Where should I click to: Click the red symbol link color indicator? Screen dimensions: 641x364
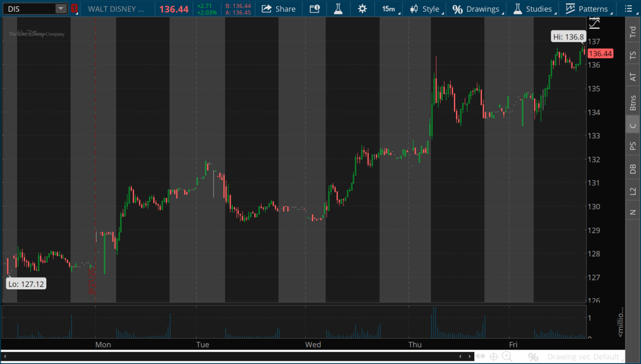pyautogui.click(x=74, y=9)
